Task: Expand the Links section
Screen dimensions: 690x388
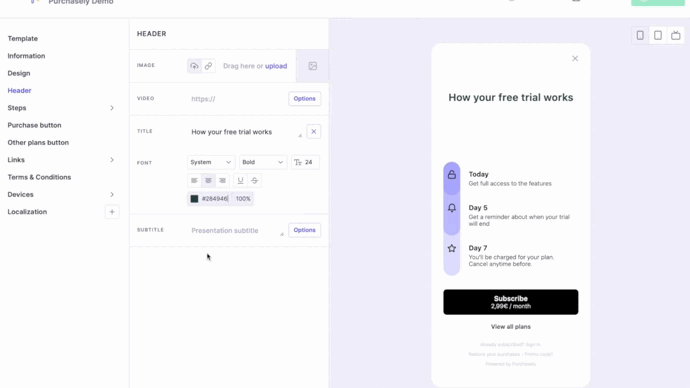Action: [112, 160]
